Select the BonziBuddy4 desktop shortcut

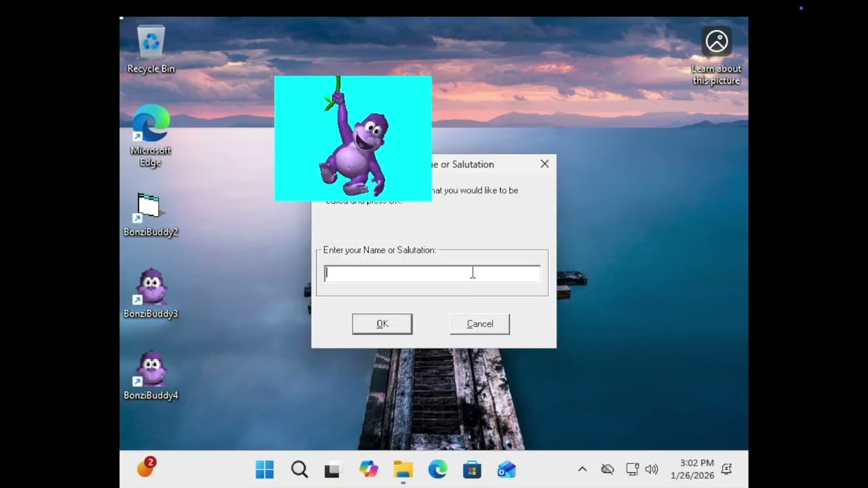pos(151,375)
